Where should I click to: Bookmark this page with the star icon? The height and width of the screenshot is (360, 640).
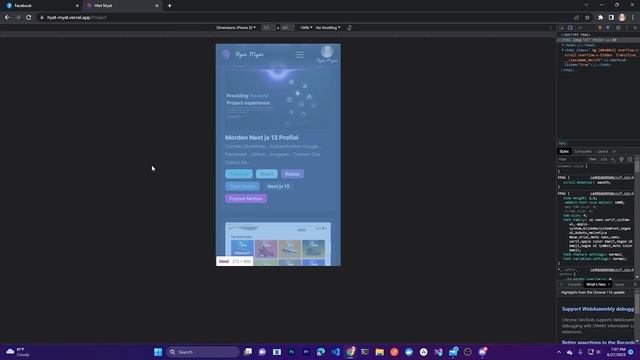click(587, 18)
